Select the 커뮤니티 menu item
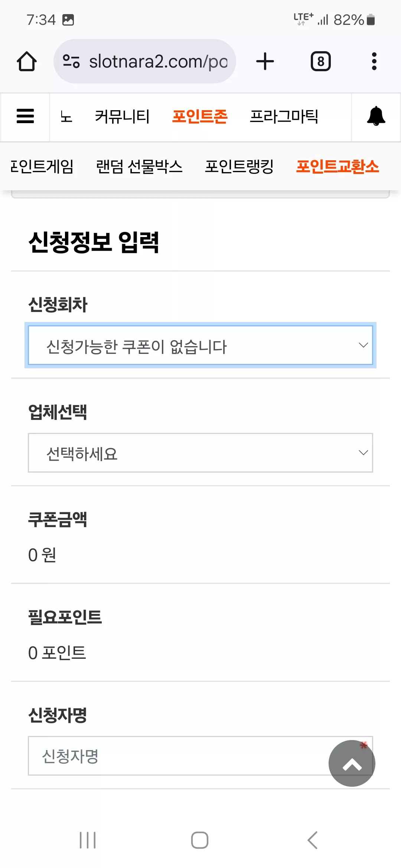Viewport: 401px width, 868px height. point(122,116)
